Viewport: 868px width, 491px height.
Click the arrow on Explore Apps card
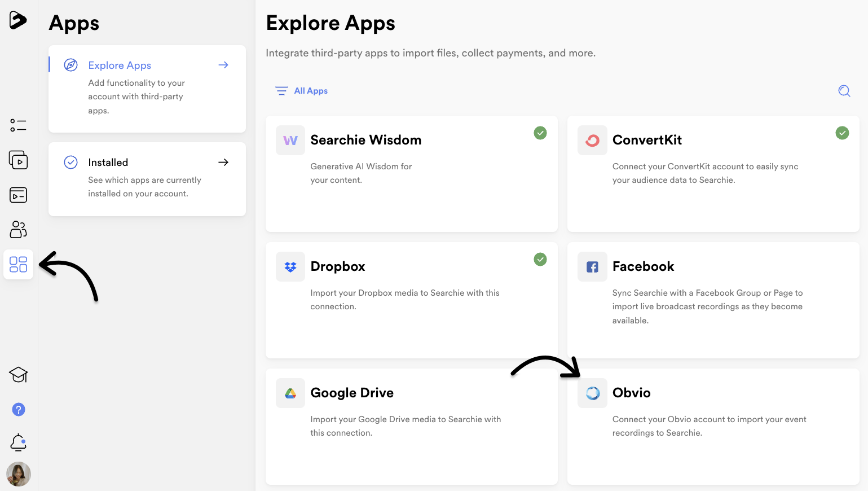[x=223, y=65]
